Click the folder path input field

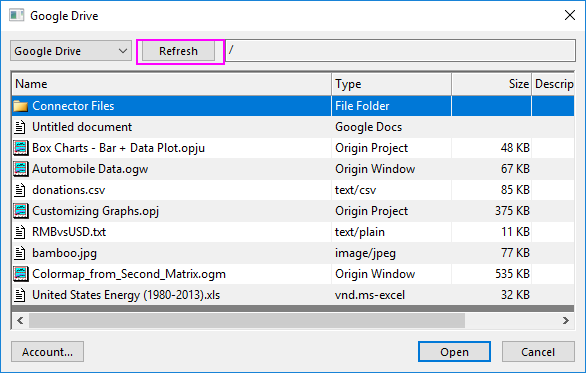tap(400, 50)
